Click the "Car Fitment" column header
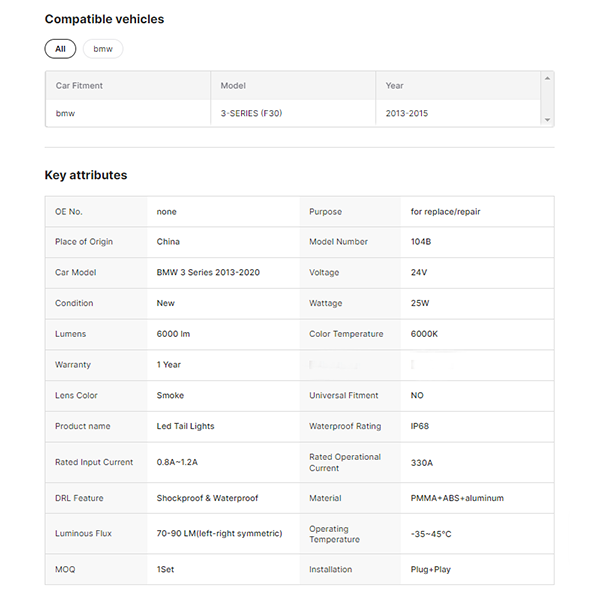The height and width of the screenshot is (600, 600). 80,86
